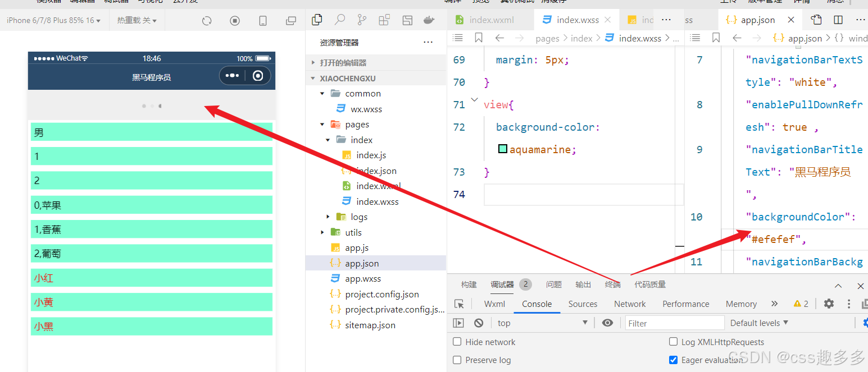Toggle the phone device icon in simulator toolbar

(263, 21)
